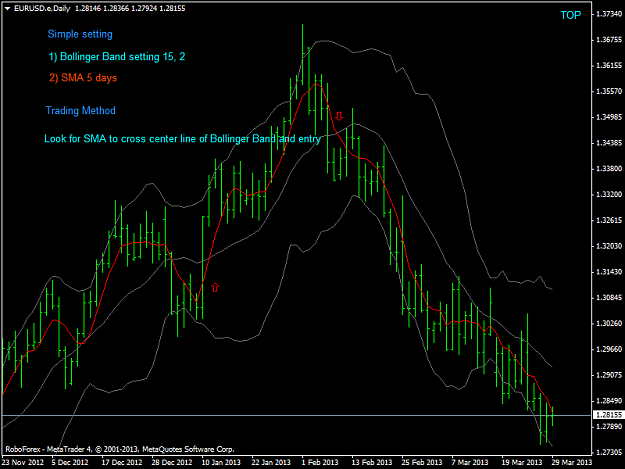The width and height of the screenshot is (625, 469).
Task: Click the red down arrow sell marker
Action: 339,116
